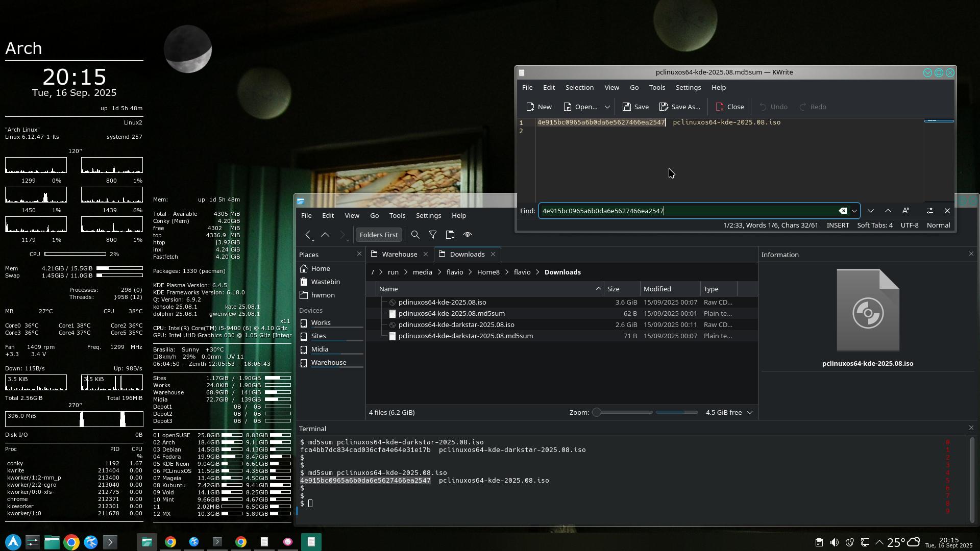The height and width of the screenshot is (551, 980).
Task: Adjust the Dolphin zoom slider
Action: coord(597,412)
